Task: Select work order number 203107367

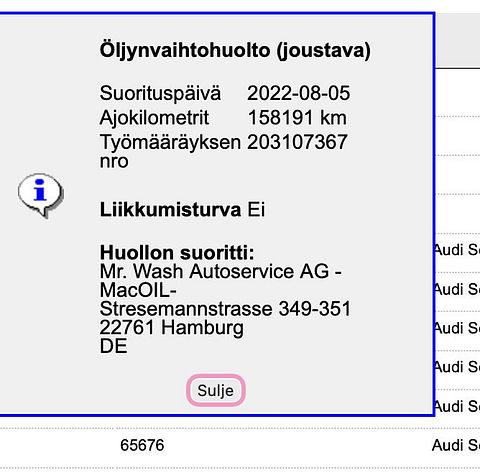Action: click(297, 142)
